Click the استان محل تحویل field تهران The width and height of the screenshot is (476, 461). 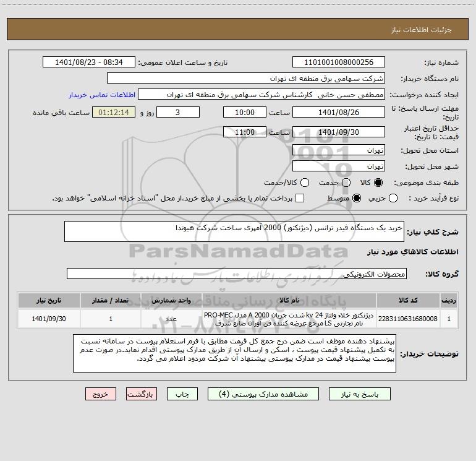click(339, 150)
